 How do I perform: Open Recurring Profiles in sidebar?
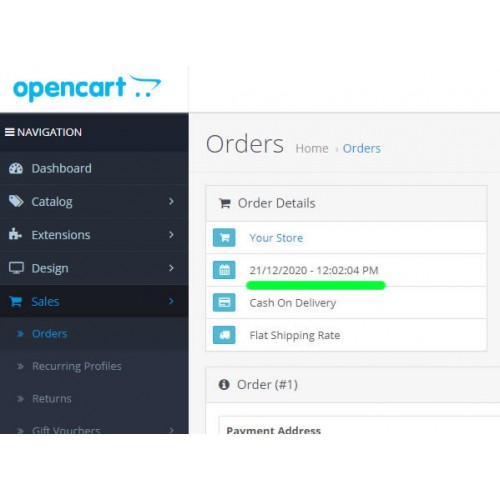[x=77, y=366]
